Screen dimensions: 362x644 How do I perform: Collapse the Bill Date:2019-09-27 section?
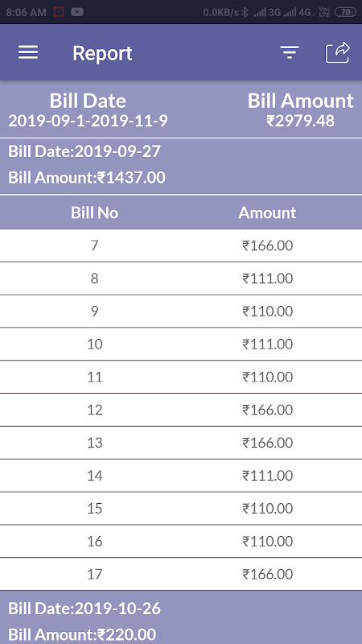point(181,166)
